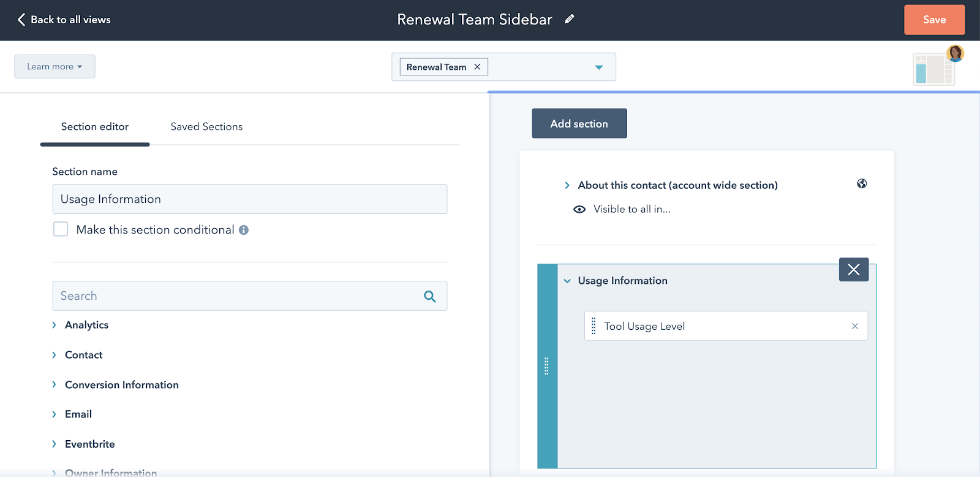Close the Usage Information section editor
Viewport: 980px width, 477px height.
pyautogui.click(x=853, y=270)
